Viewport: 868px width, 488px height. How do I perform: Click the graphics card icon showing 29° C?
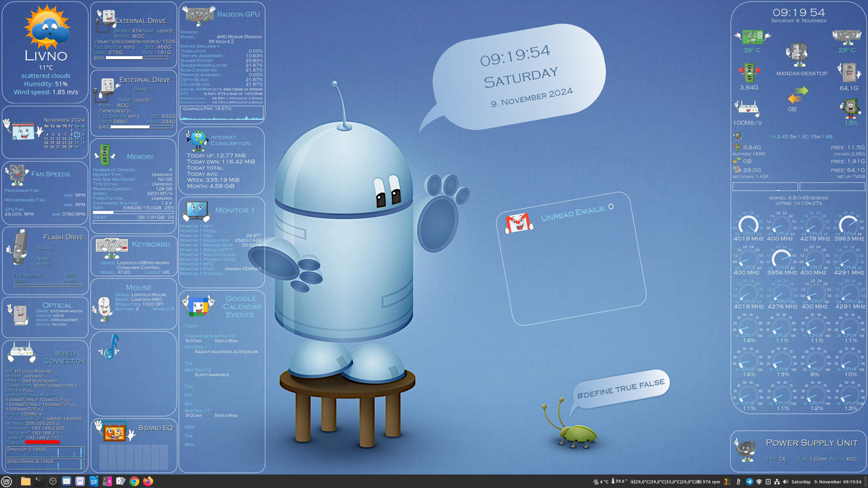[846, 36]
